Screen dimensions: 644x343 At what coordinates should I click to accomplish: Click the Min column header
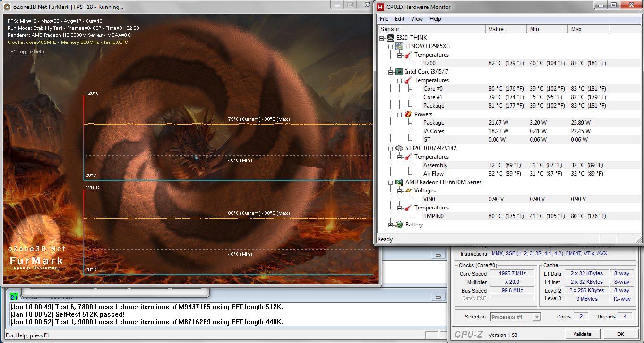(x=547, y=29)
